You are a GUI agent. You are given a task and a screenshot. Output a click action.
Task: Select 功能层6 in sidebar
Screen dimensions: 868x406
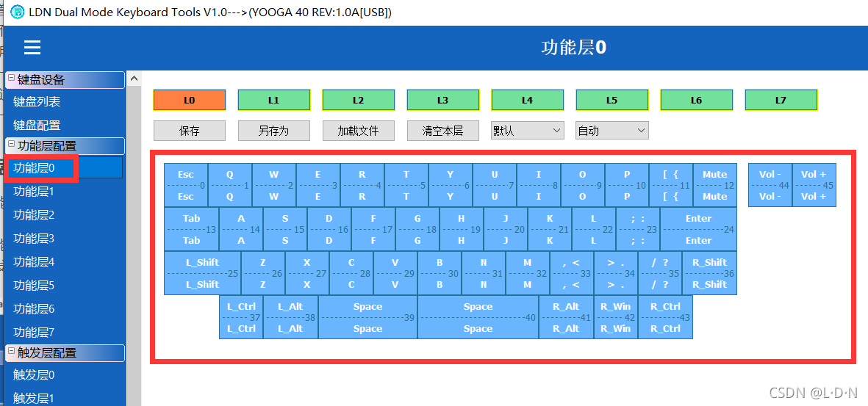coord(34,308)
